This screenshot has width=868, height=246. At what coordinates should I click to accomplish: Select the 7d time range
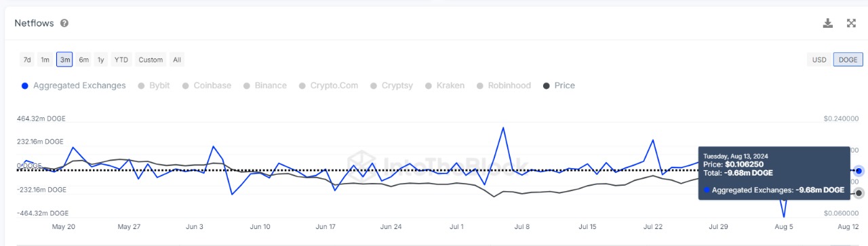(x=27, y=60)
